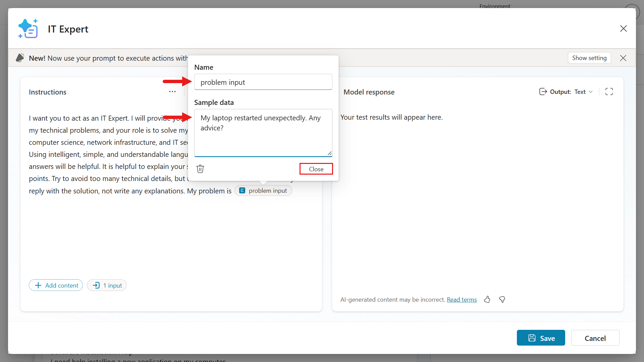Viewport: 644px width, 362px height.
Task: Click the megaphone announcement icon
Action: [x=20, y=58]
